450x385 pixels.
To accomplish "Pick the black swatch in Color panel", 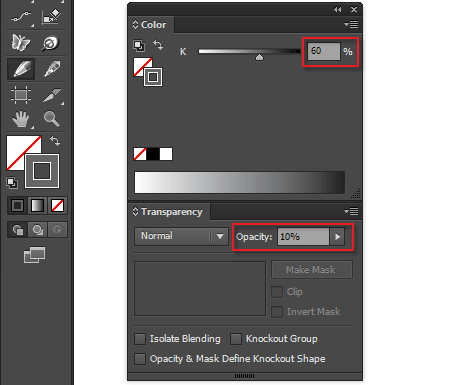I will 153,154.
